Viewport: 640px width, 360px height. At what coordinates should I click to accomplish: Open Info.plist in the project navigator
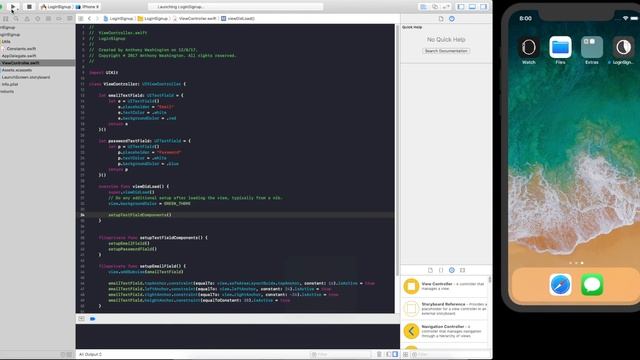click(x=10, y=84)
